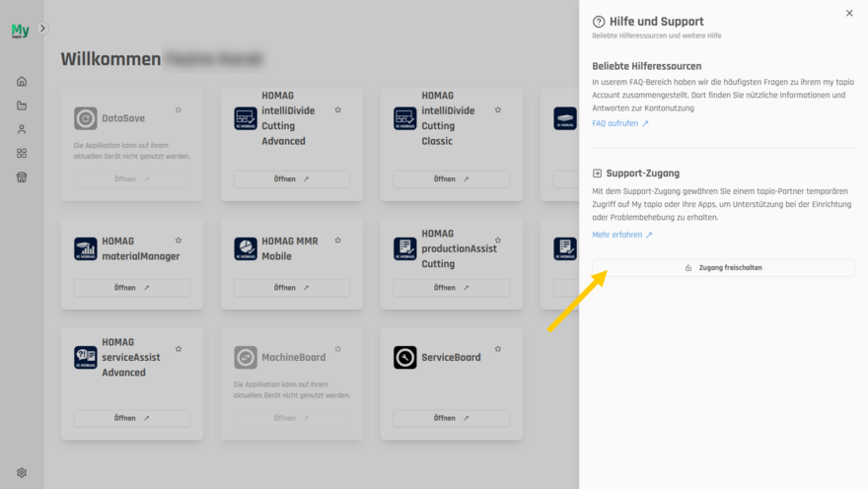This screenshot has width=868, height=489.
Task: Click the MachineBoard title text
Action: point(294,357)
